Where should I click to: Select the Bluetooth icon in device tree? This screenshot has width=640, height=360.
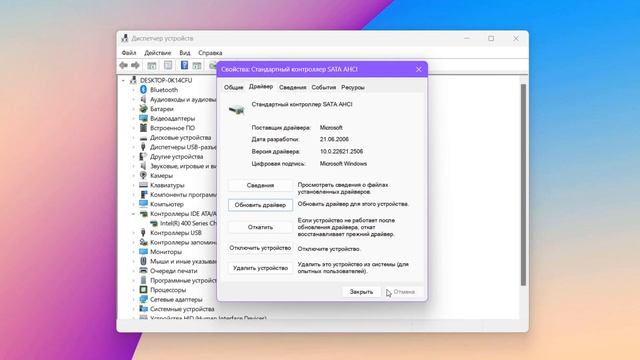pos(143,89)
